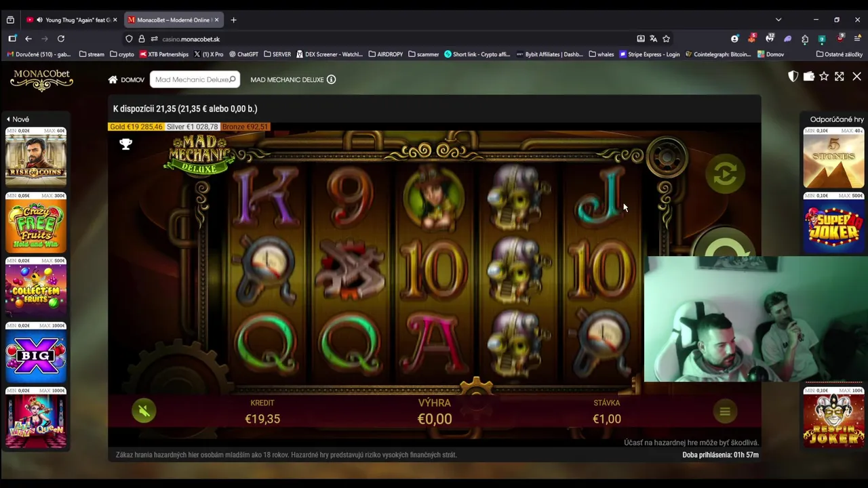Open Big X game thumbnail
868x488 pixels.
36,352
